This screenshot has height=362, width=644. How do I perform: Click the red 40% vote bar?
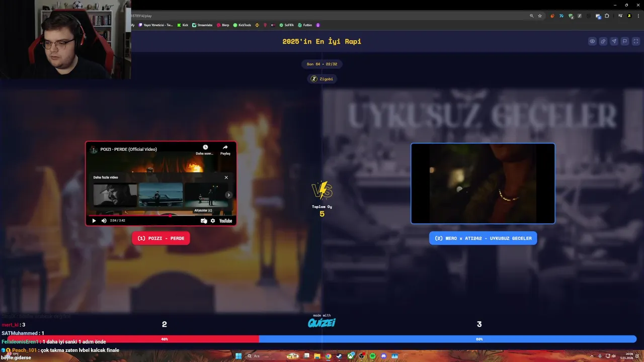coord(133,339)
